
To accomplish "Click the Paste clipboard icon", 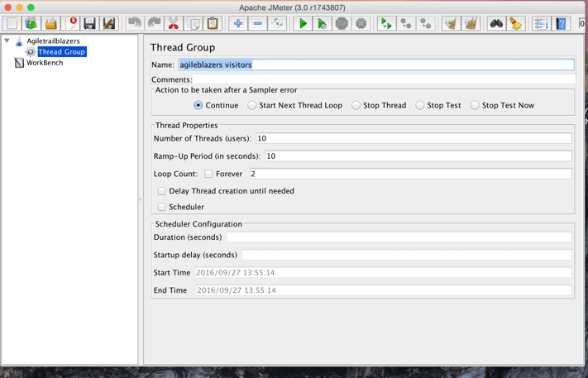I will [x=213, y=23].
